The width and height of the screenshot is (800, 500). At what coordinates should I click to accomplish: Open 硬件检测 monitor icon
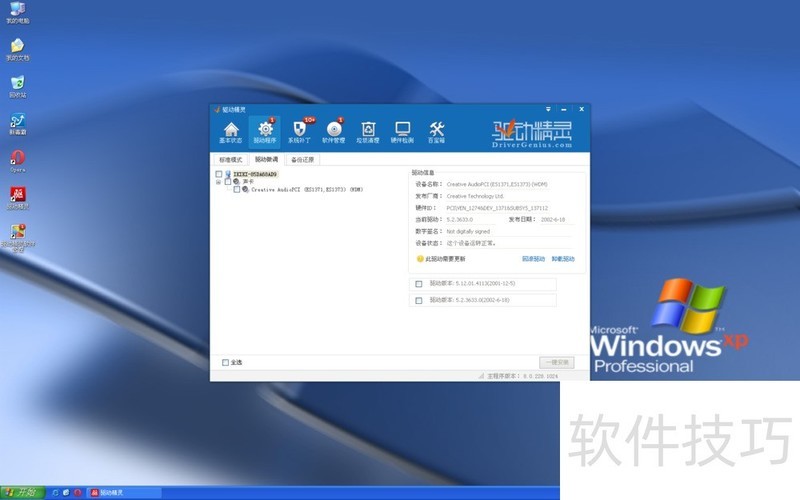(x=403, y=131)
